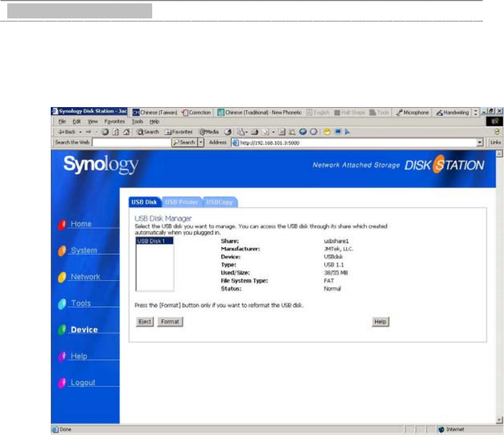Select Chinese (Traditional) New Phonetic input method
Screen dimensions: 504x435
tap(260, 113)
